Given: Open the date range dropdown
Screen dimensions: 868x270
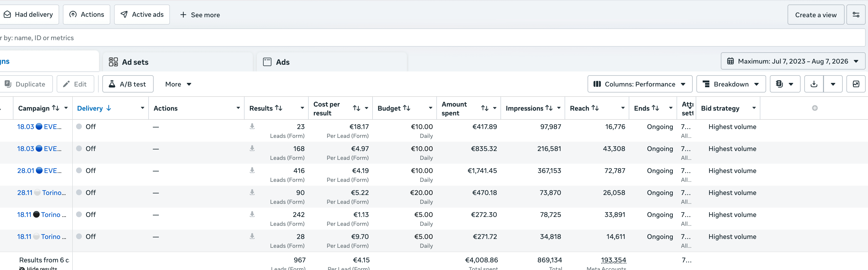Looking at the screenshot, I should coord(793,61).
